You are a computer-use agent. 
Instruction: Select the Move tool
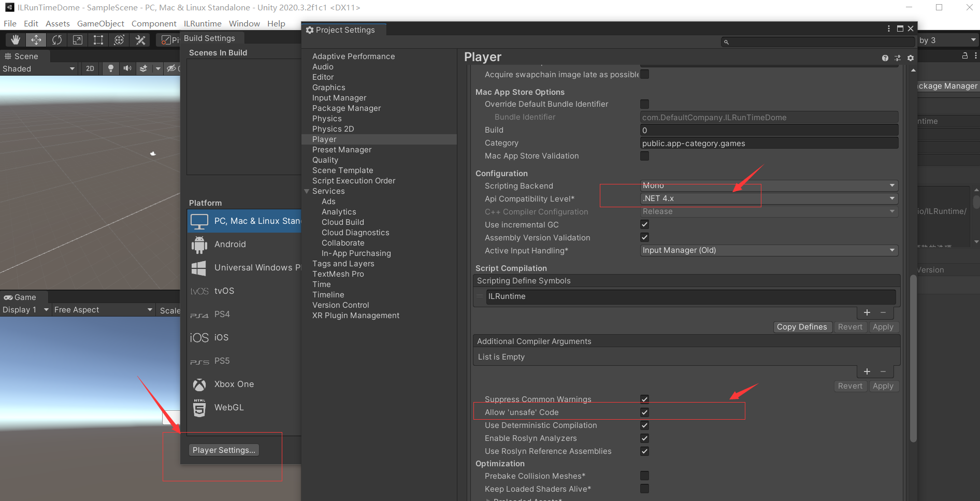click(36, 39)
